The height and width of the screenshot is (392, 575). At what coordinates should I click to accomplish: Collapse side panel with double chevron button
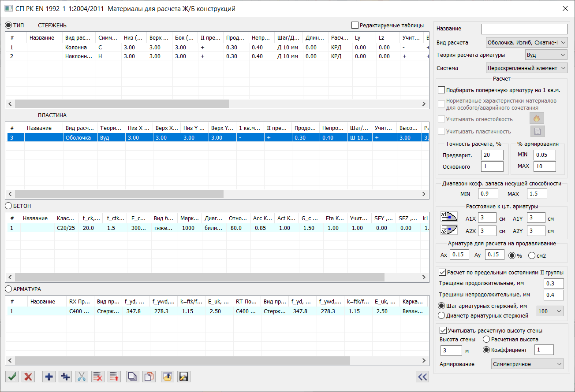coord(422,377)
